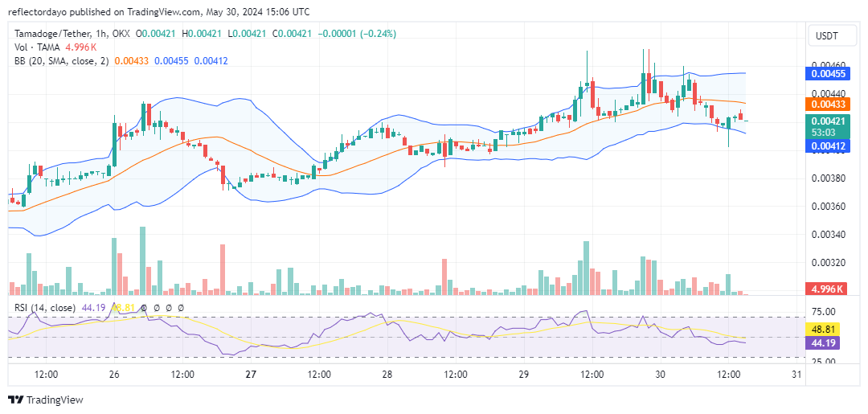Select the RSI (14, close) indicator legend
The height and width of the screenshot is (414, 868).
(x=46, y=308)
